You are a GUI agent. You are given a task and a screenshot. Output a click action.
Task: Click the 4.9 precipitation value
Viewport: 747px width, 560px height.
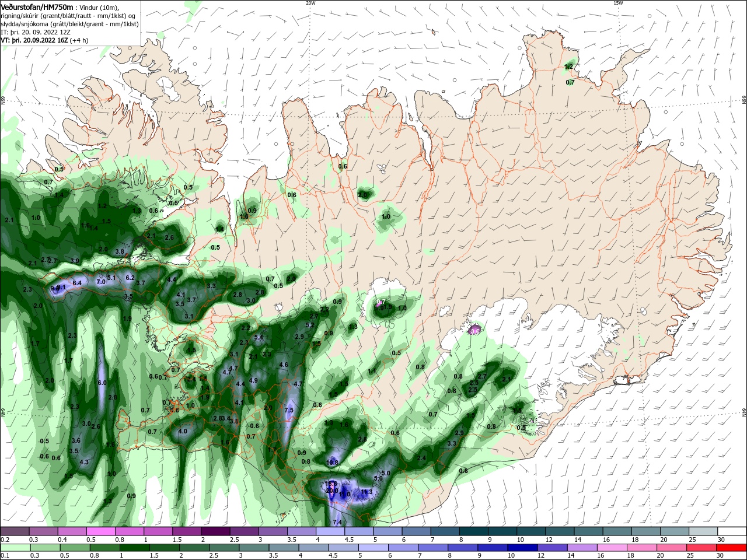tap(253, 380)
